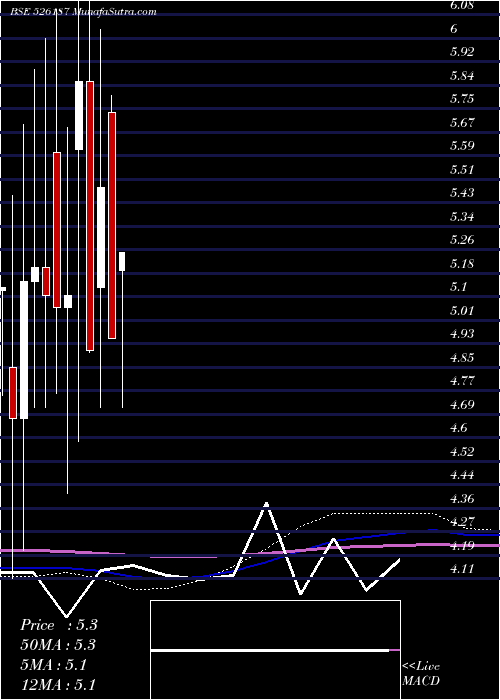Click the Price : 5.3 readout
500x700 pixels.
coord(58,625)
